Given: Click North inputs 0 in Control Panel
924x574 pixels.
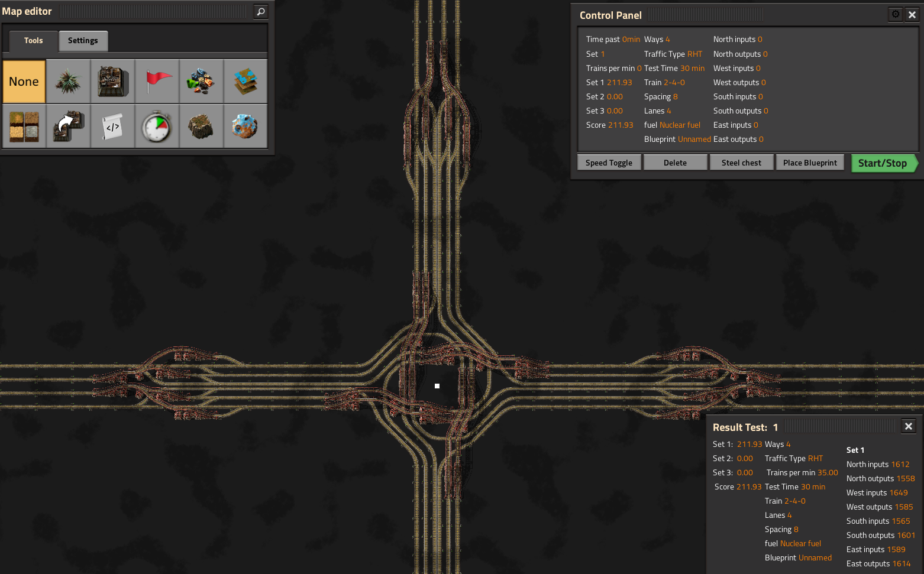Looking at the screenshot, I should pyautogui.click(x=738, y=40).
